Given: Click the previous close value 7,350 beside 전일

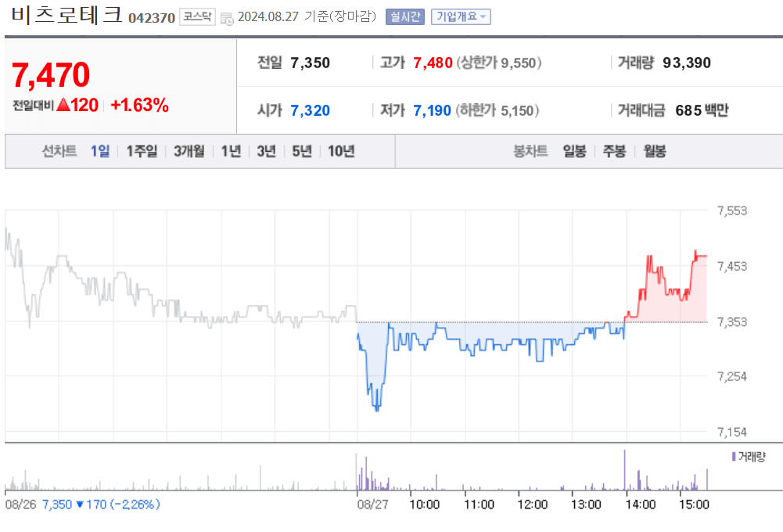Looking at the screenshot, I should click(x=310, y=63).
